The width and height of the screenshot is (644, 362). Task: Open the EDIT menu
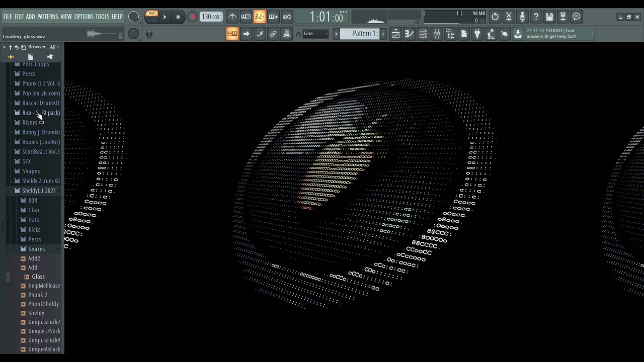pyautogui.click(x=19, y=17)
